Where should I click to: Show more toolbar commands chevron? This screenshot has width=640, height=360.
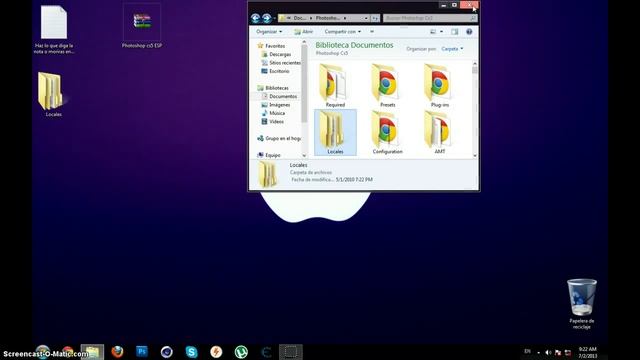click(372, 31)
